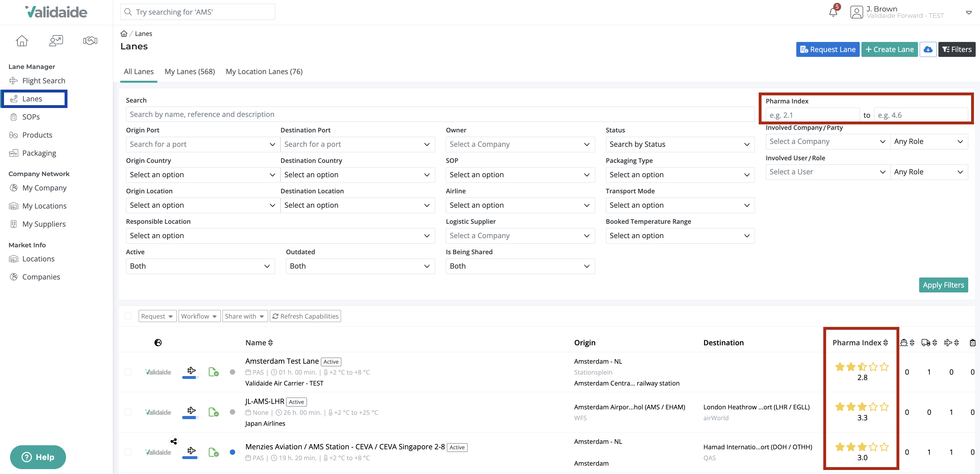Click the home icon in the top toolbar
Viewport: 980px width, 474px height.
[22, 41]
